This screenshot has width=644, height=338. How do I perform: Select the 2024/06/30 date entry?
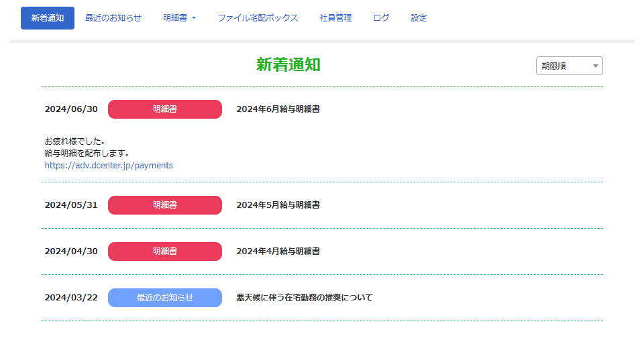[x=71, y=109]
